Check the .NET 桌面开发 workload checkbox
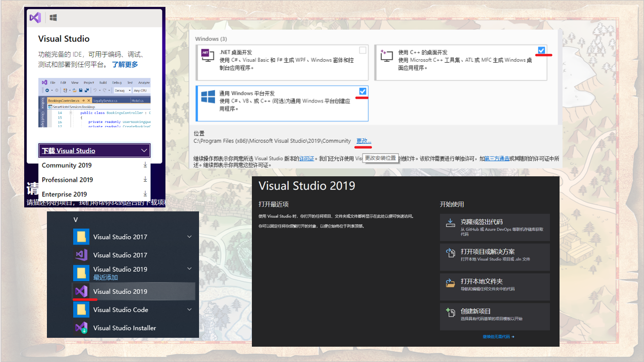Image resolution: width=644 pixels, height=362 pixels. (x=363, y=50)
